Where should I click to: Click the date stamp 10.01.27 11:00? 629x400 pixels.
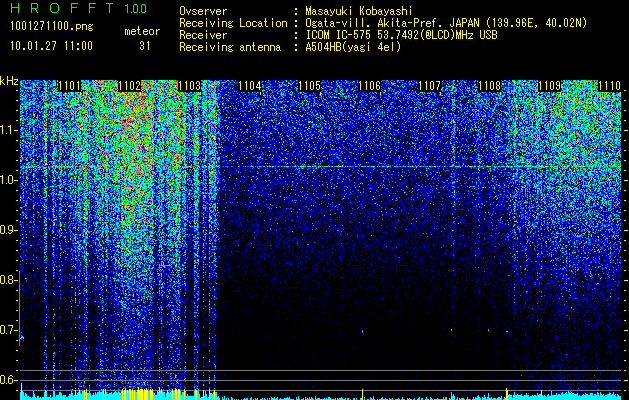click(x=52, y=46)
